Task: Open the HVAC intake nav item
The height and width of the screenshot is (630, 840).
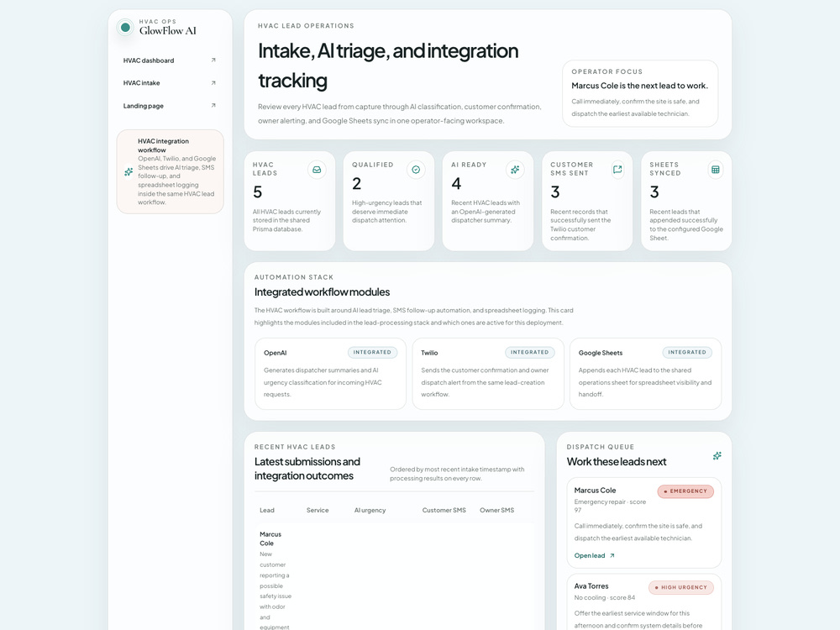Action: point(170,83)
